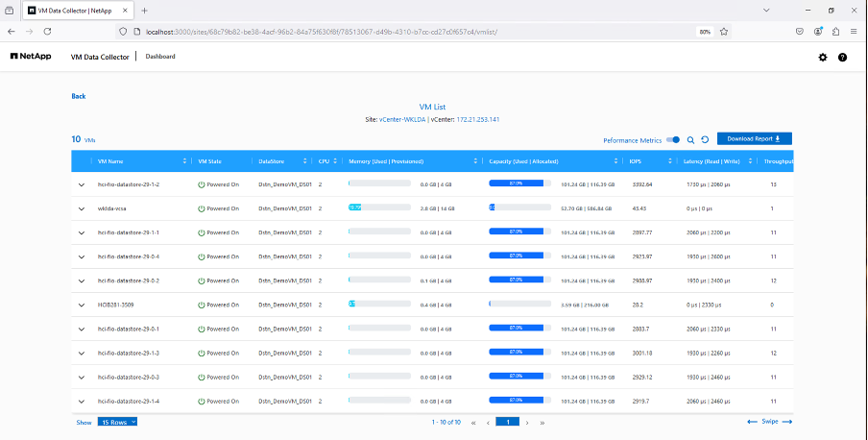
Task: Expand the wklda-vcsa VM row
Action: pyautogui.click(x=82, y=208)
